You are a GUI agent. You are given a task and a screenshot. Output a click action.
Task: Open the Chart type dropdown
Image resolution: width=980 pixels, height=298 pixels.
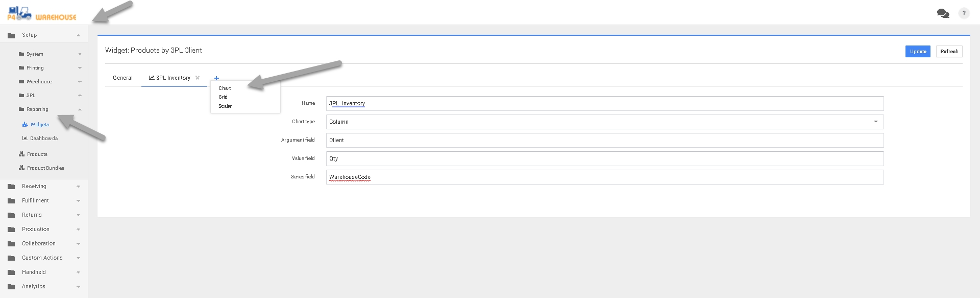pyautogui.click(x=604, y=122)
